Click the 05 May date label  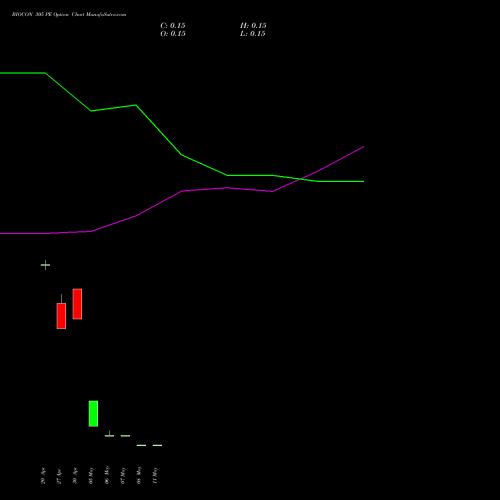pos(91,476)
